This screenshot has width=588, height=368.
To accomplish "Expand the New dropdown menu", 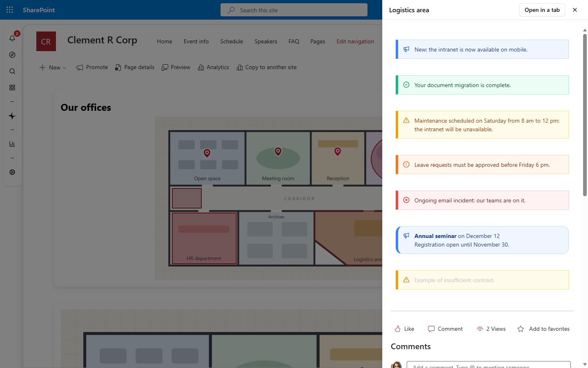I will 53,67.
